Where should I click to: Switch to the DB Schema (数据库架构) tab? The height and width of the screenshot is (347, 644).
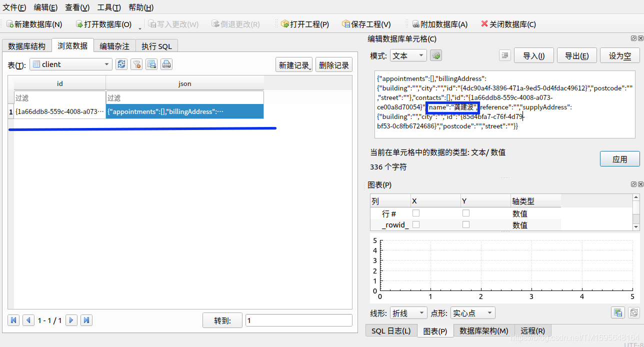pyautogui.click(x=484, y=331)
